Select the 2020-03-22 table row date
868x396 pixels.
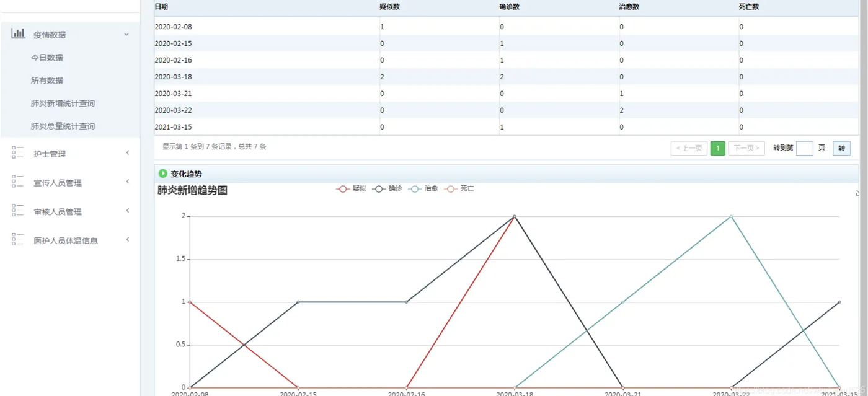point(173,111)
